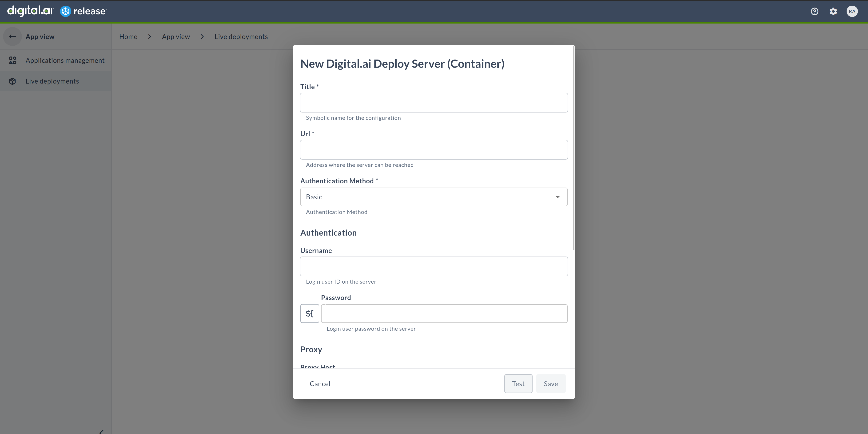Click the Authentication section heading
The image size is (868, 434).
click(x=328, y=233)
